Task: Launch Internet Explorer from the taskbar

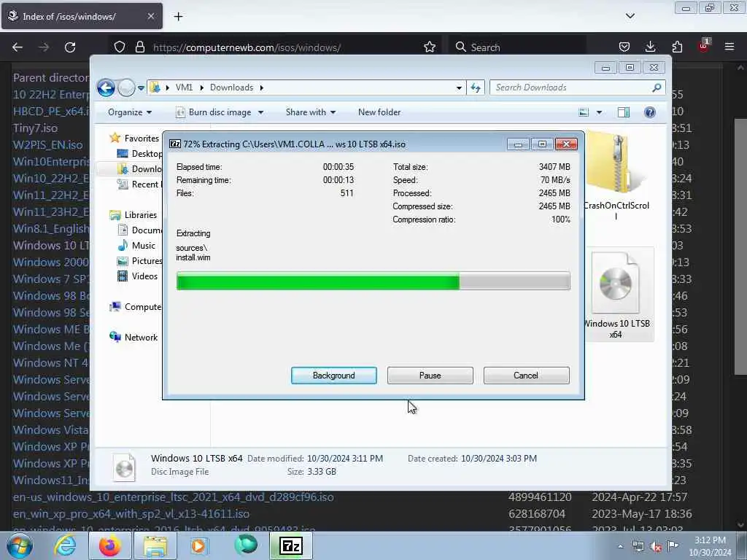Action: [65, 545]
